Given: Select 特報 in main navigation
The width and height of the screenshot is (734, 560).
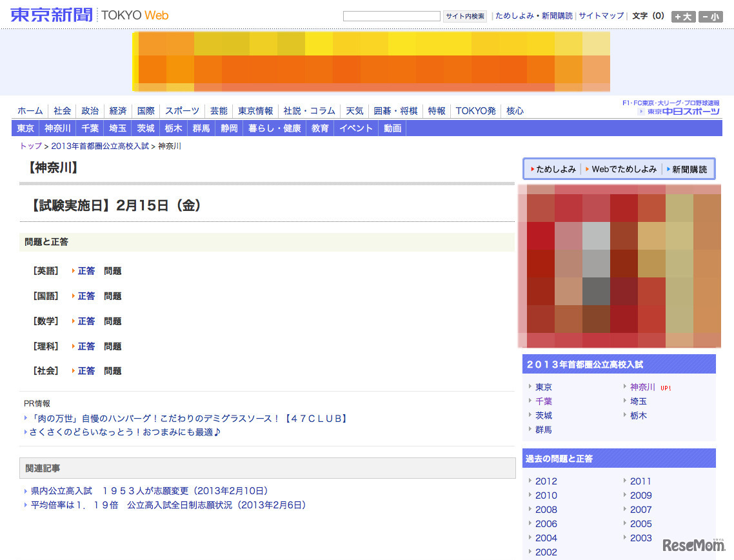Looking at the screenshot, I should (x=436, y=111).
